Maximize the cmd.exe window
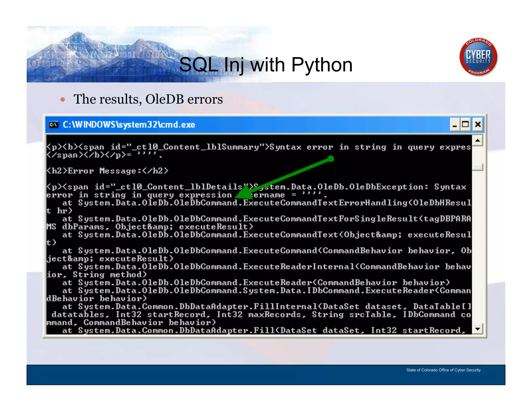The width and height of the screenshot is (532, 411). point(465,125)
